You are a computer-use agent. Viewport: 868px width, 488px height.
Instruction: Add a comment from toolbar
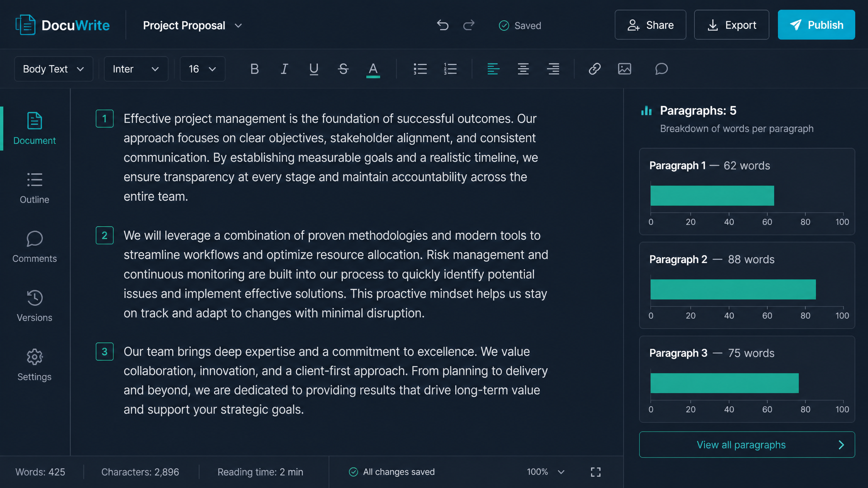coord(661,69)
